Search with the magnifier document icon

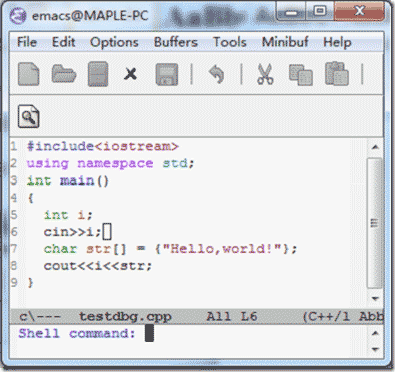(29, 116)
